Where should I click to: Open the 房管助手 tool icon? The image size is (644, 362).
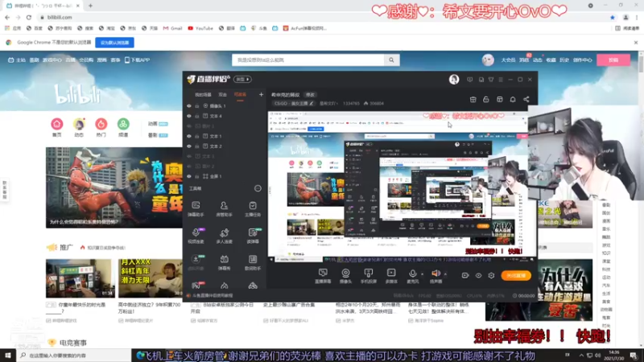point(224,208)
